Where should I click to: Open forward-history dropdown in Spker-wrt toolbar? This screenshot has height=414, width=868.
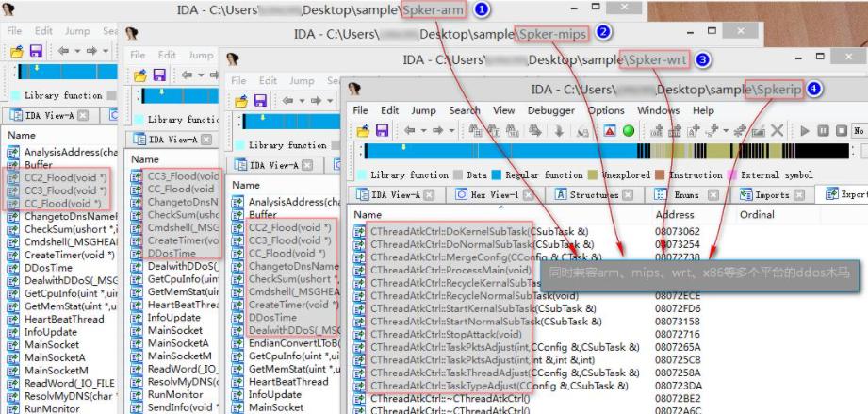pyautogui.click(x=330, y=101)
